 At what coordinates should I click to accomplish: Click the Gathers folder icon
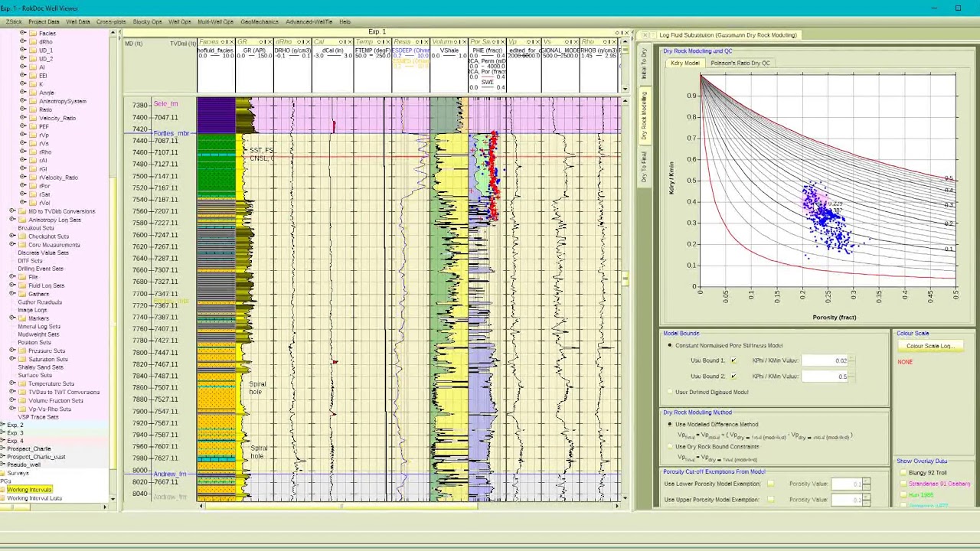pos(22,294)
